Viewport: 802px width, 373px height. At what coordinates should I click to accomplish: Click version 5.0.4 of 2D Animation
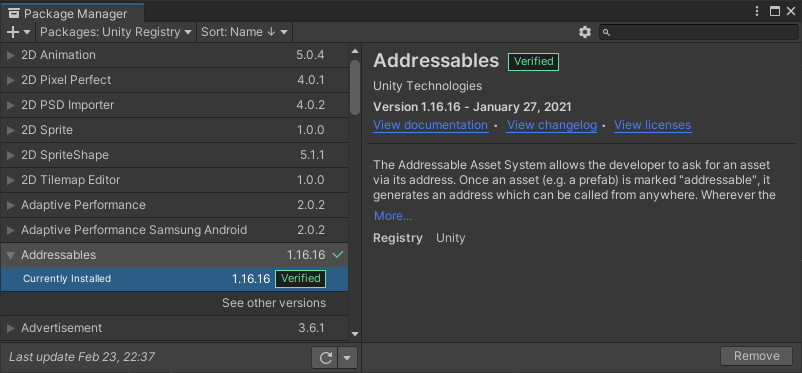tap(310, 55)
